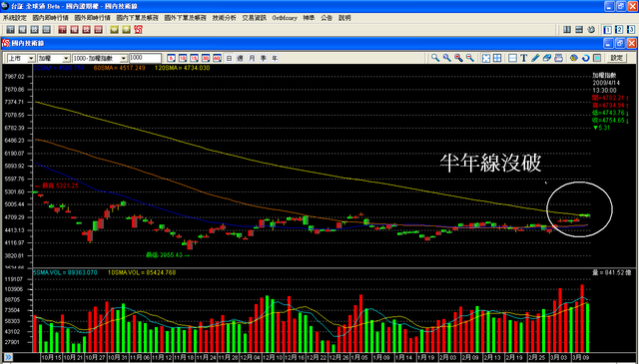
Task: Click the magnifier with red plus
Action: click(x=458, y=58)
